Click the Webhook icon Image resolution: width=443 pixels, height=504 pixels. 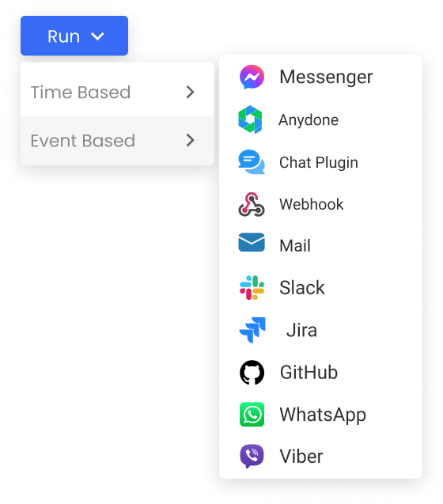click(x=252, y=204)
